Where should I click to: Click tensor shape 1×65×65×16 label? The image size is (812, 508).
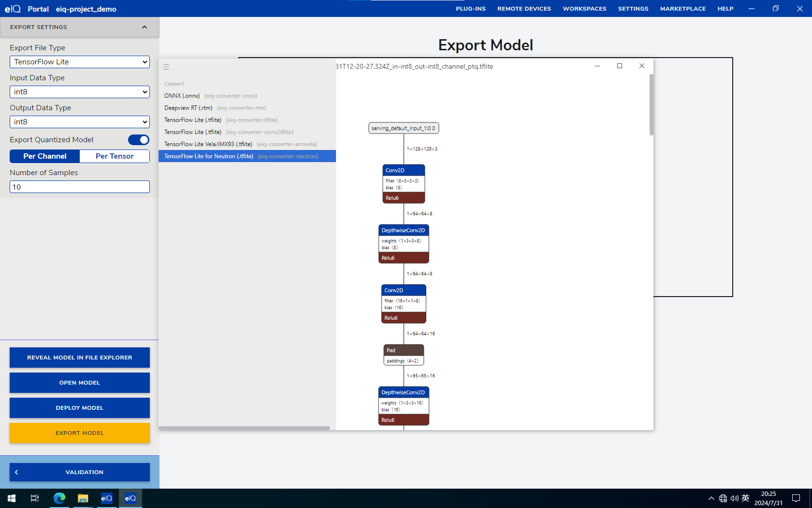click(421, 376)
